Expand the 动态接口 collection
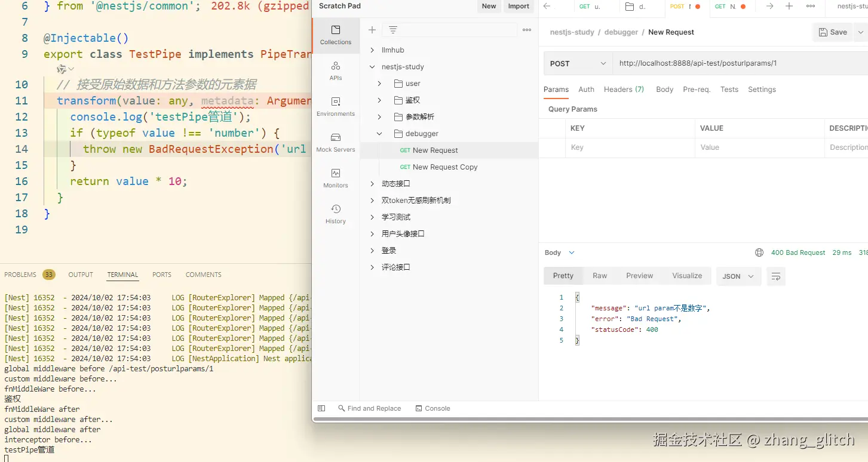 click(372, 184)
